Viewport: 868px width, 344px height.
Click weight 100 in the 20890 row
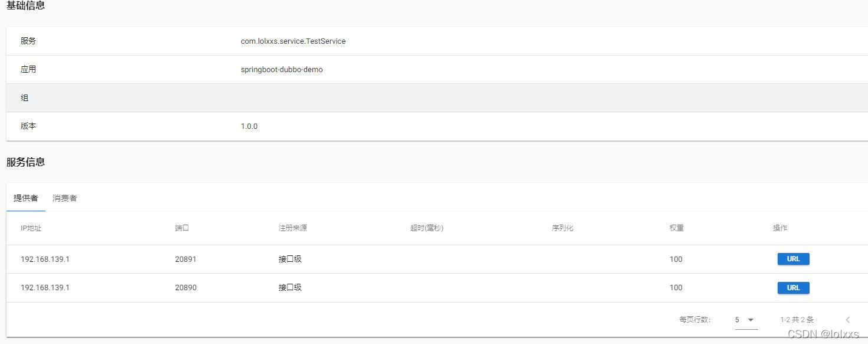point(676,288)
